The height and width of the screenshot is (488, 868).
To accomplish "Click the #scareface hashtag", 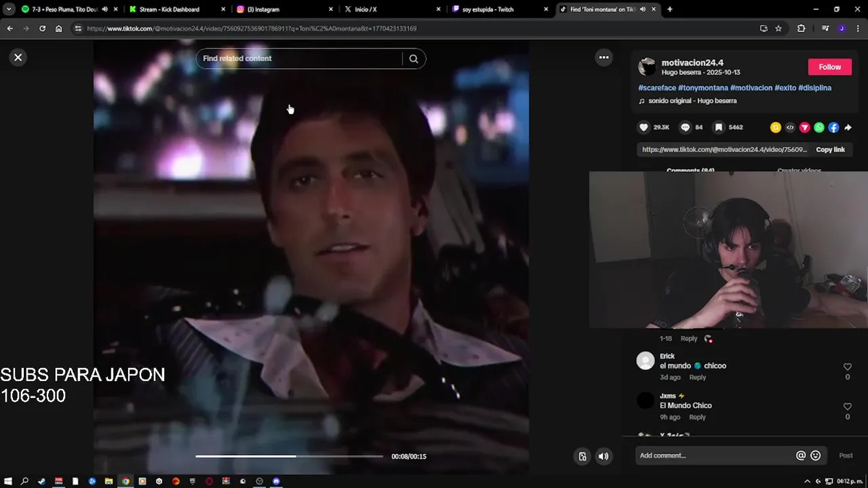I will pos(657,88).
